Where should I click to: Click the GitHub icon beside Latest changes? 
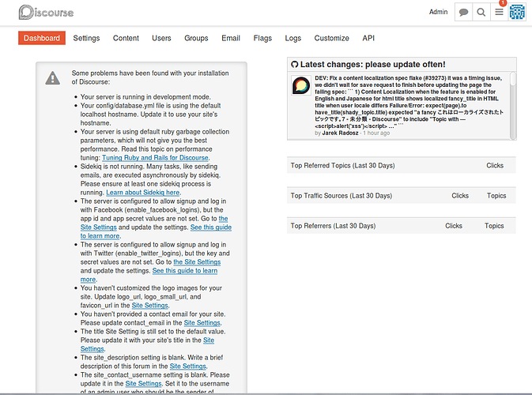[295, 65]
